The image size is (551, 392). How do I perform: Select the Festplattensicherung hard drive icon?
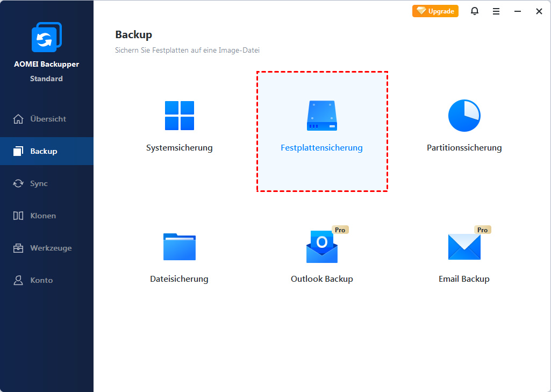coord(322,116)
